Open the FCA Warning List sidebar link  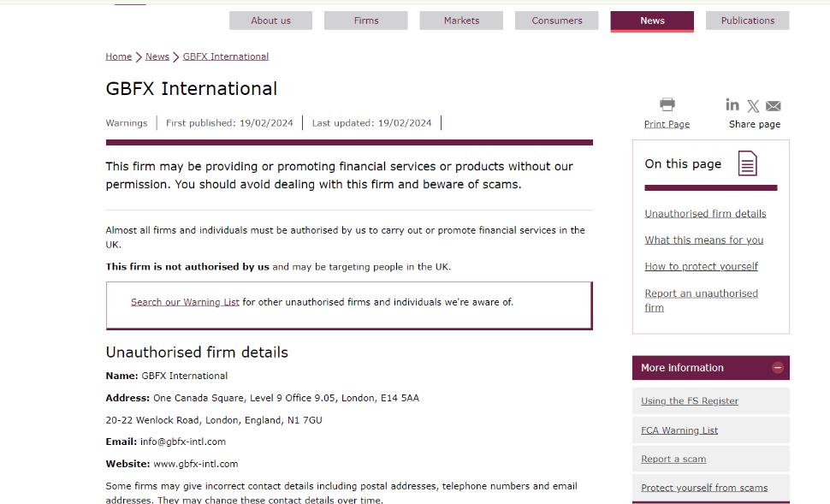[679, 430]
